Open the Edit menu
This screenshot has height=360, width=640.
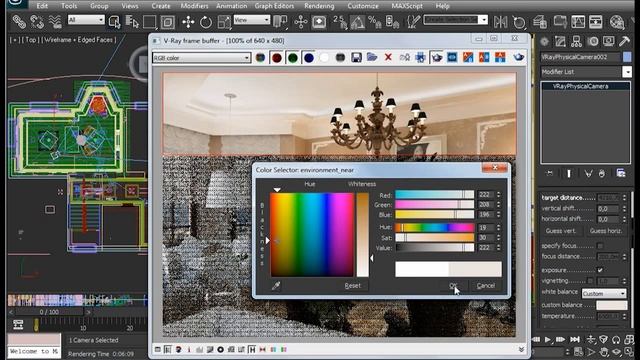42,6
